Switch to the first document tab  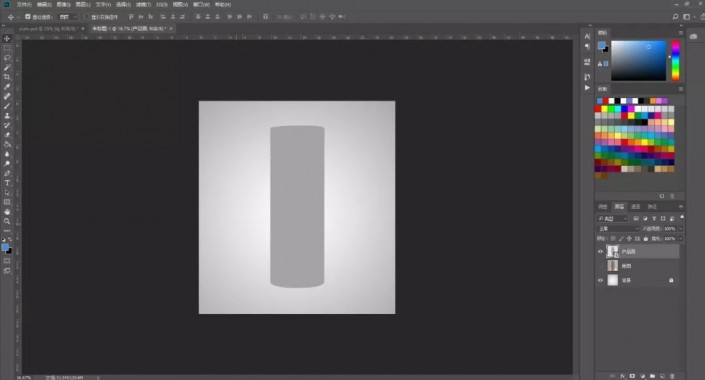[x=49, y=28]
